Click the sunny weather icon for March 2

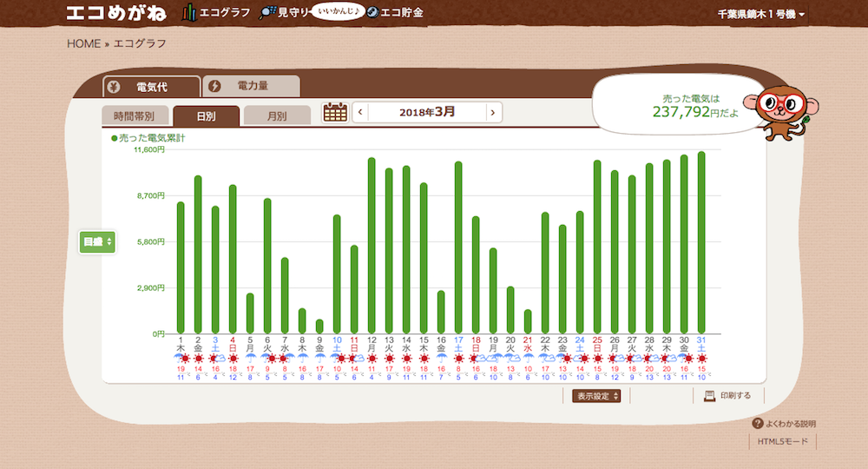point(198,359)
